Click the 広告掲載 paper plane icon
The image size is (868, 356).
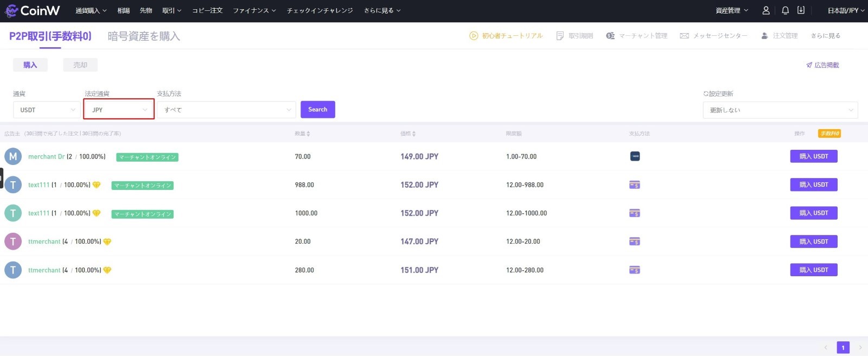click(x=809, y=65)
